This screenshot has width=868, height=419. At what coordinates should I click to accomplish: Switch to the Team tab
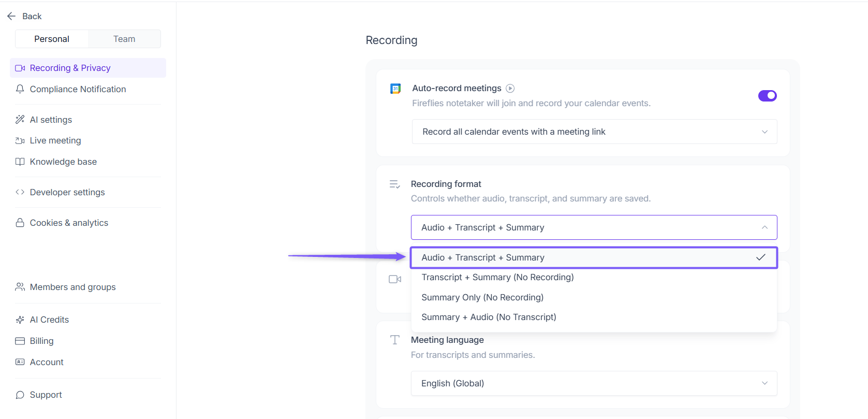tap(124, 39)
